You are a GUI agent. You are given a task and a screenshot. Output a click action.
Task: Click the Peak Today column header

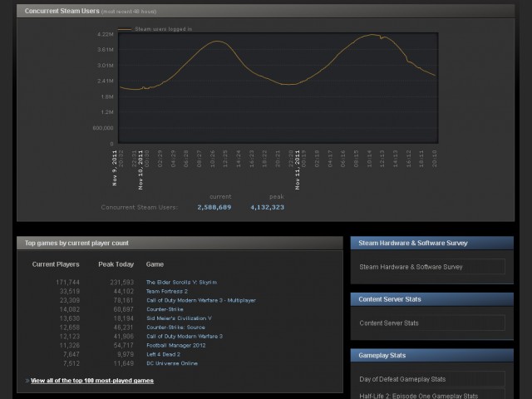coord(116,264)
